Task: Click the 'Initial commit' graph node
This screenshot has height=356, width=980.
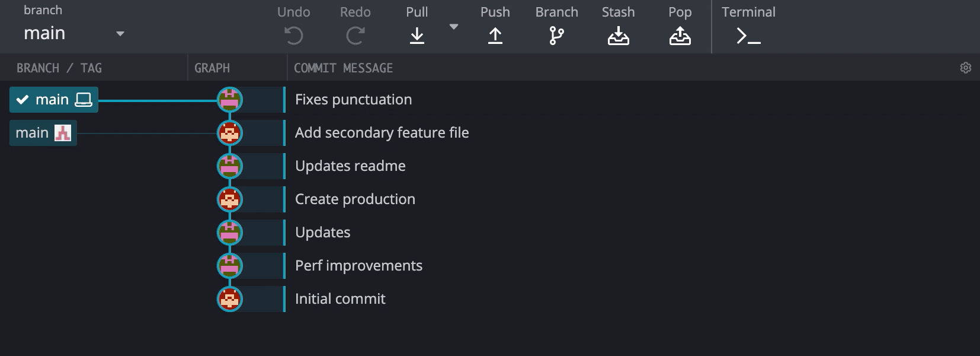Action: (230, 299)
